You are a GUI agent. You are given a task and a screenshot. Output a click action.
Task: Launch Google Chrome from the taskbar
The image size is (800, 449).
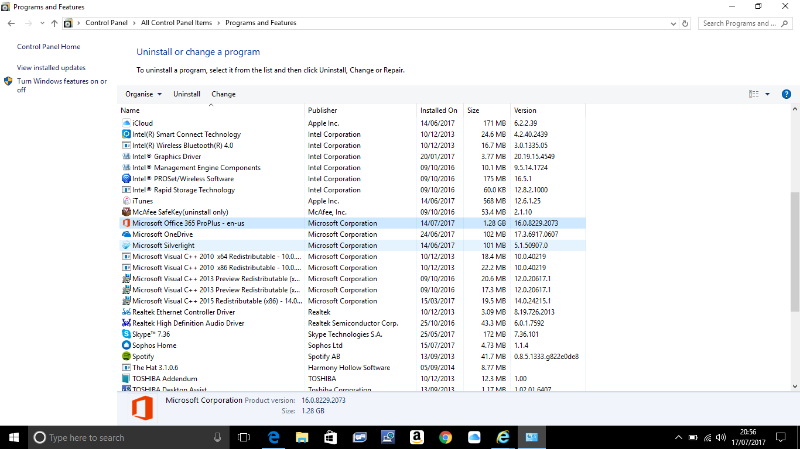445,437
